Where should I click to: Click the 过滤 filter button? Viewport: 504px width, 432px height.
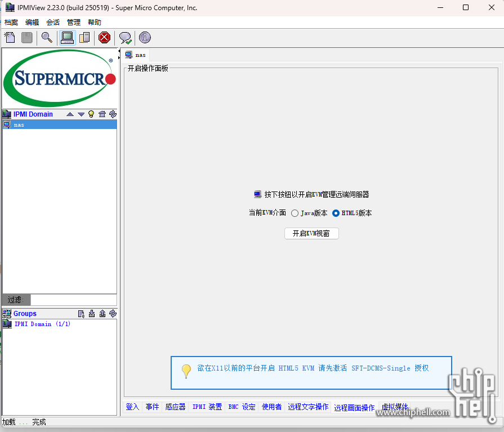(x=16, y=300)
